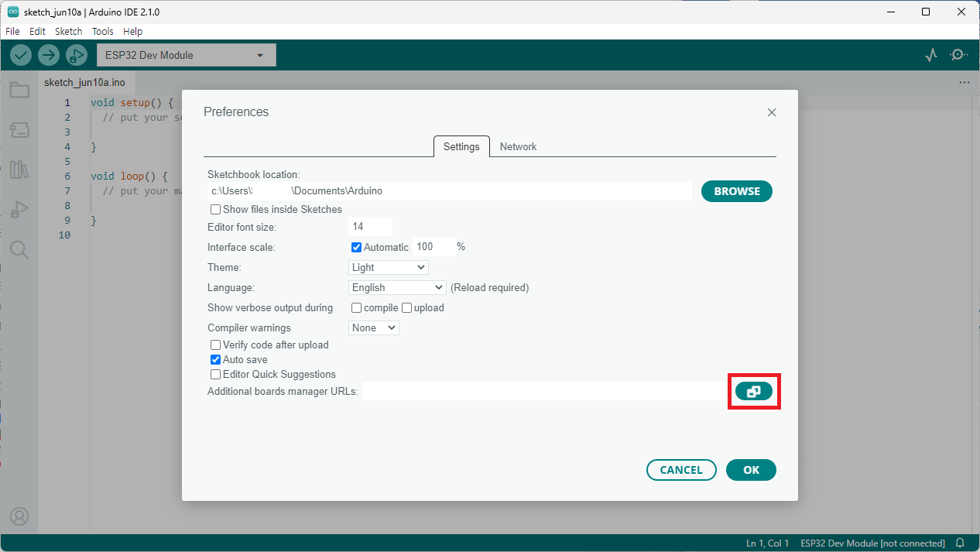
Task: Click the Verify checkmark toolbar button
Action: coord(21,55)
